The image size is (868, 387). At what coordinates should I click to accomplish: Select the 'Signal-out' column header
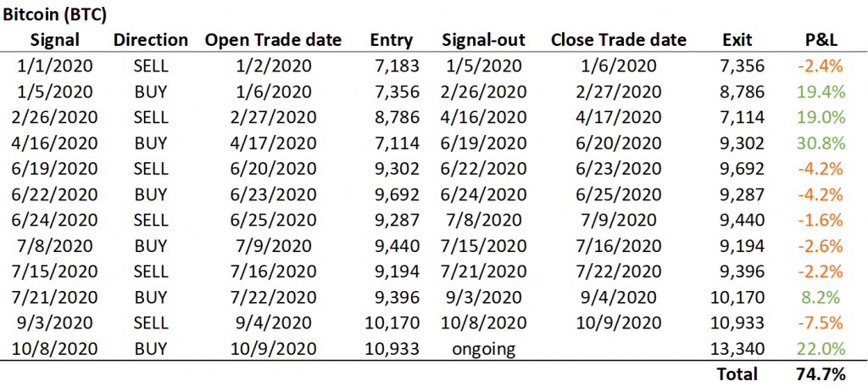click(x=483, y=40)
